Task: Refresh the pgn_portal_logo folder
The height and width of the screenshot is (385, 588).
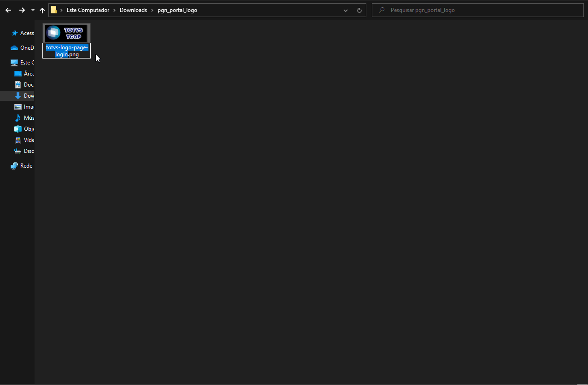Action: [x=359, y=10]
